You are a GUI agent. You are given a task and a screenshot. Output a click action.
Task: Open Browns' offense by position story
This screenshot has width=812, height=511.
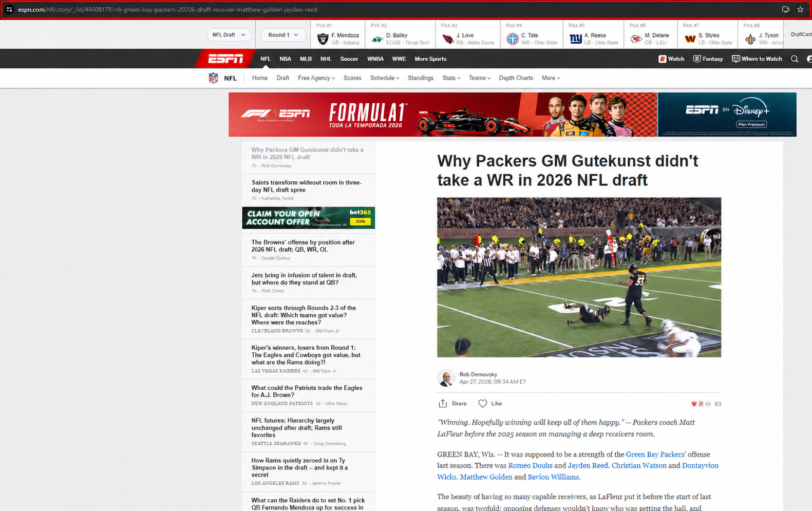[x=303, y=246]
